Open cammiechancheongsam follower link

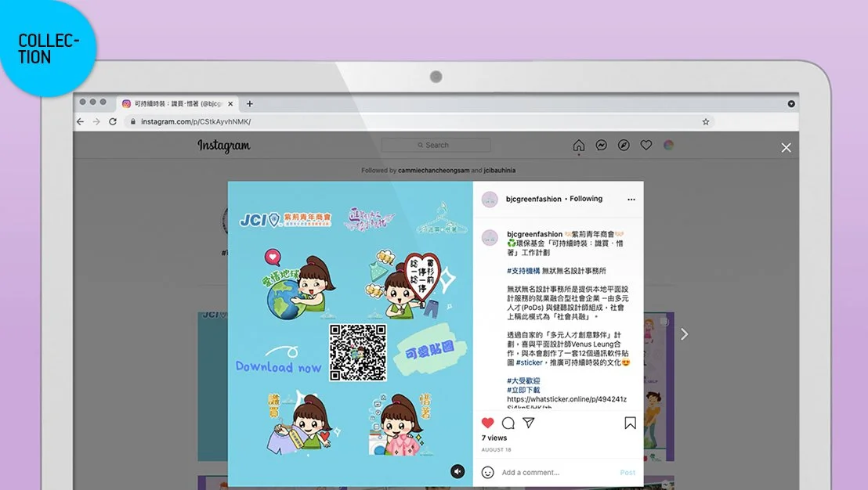tap(433, 171)
